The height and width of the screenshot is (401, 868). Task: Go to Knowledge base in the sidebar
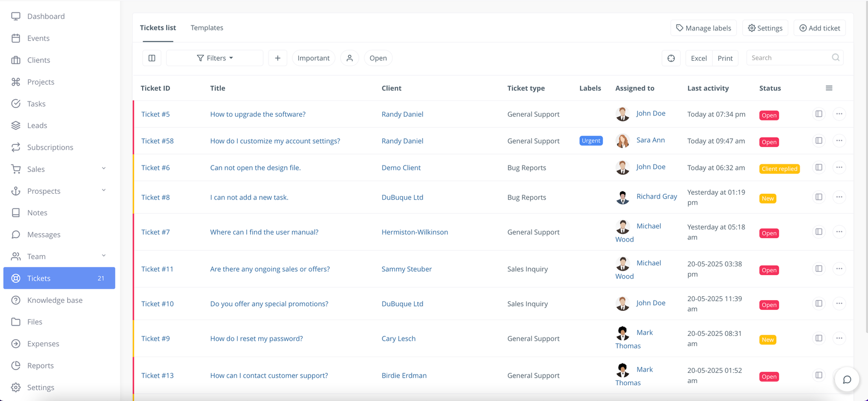pos(55,300)
